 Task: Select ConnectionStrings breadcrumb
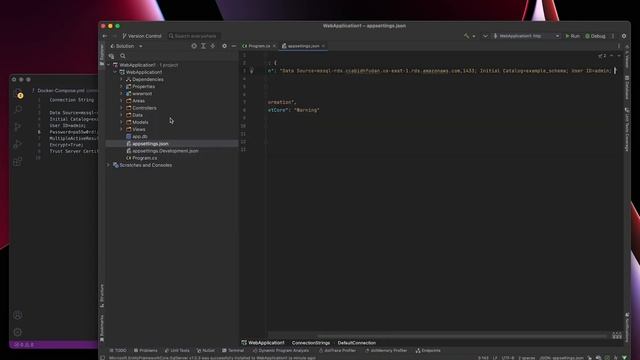(x=311, y=342)
